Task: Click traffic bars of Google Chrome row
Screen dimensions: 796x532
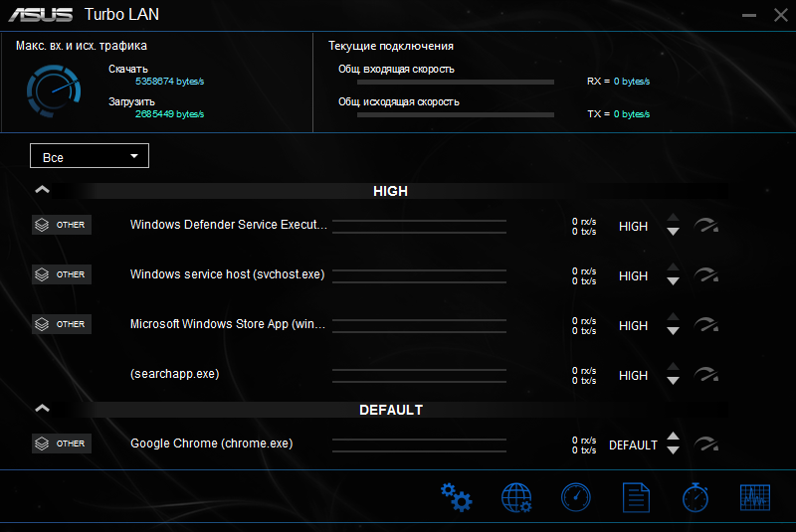Action: coord(419,444)
